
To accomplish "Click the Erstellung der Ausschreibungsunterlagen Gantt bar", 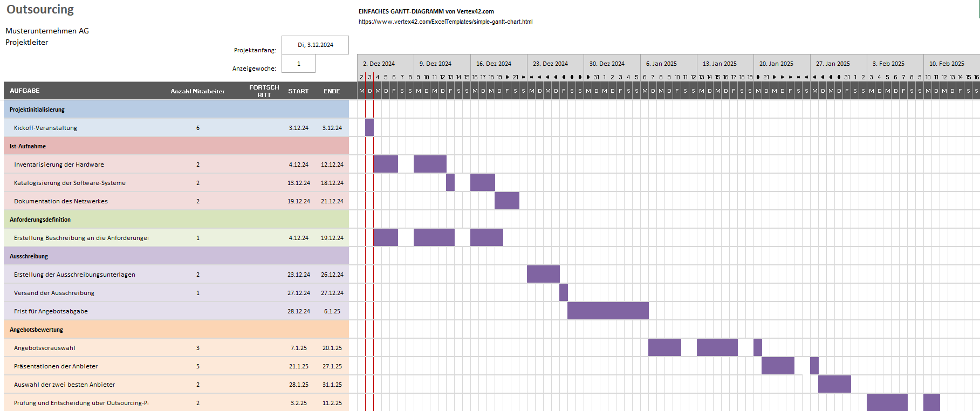I will (x=543, y=274).
